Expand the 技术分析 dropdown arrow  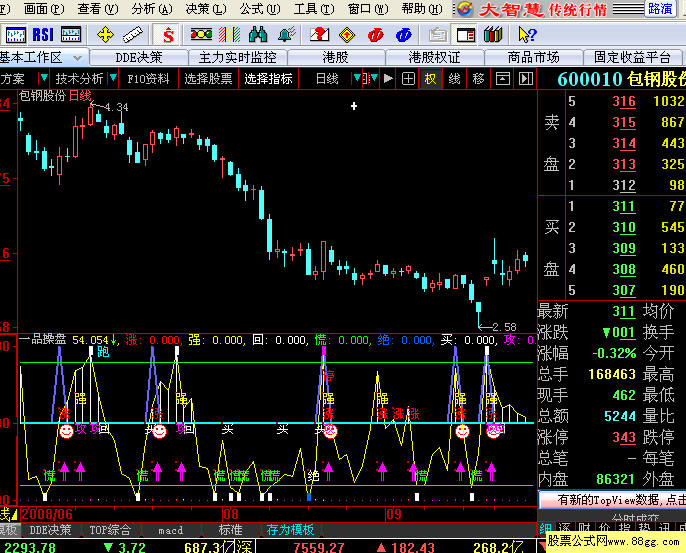(113, 78)
